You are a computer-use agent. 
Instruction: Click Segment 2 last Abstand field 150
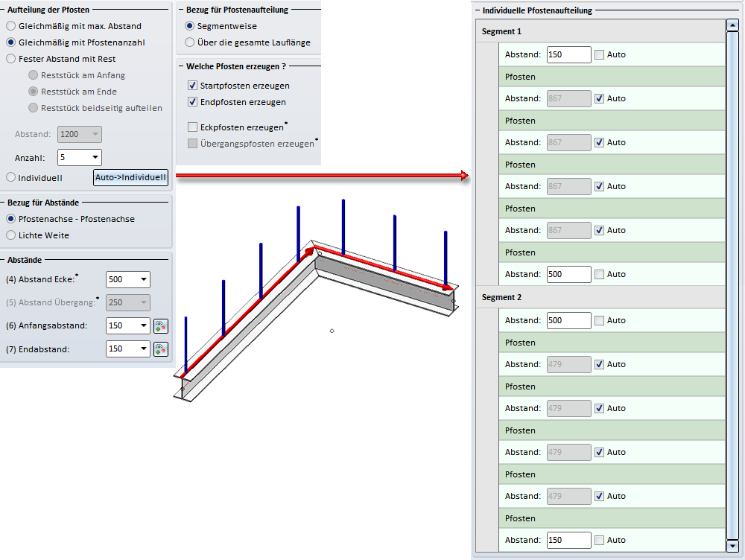(568, 540)
